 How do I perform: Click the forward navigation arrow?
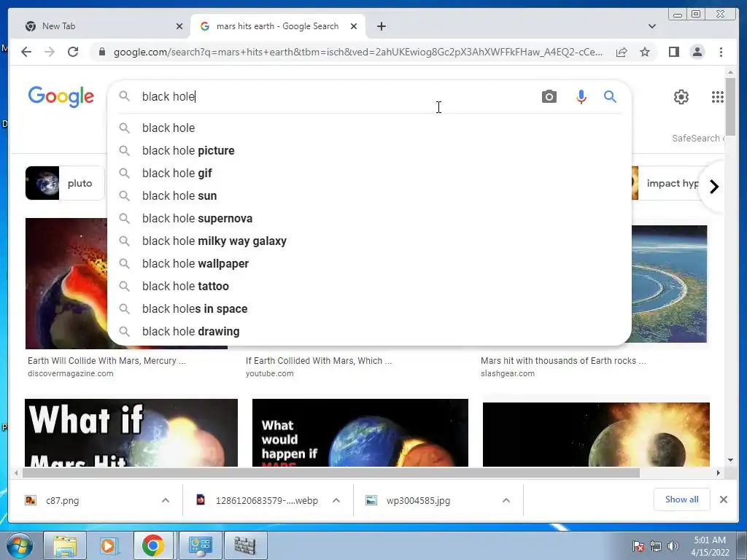point(50,52)
